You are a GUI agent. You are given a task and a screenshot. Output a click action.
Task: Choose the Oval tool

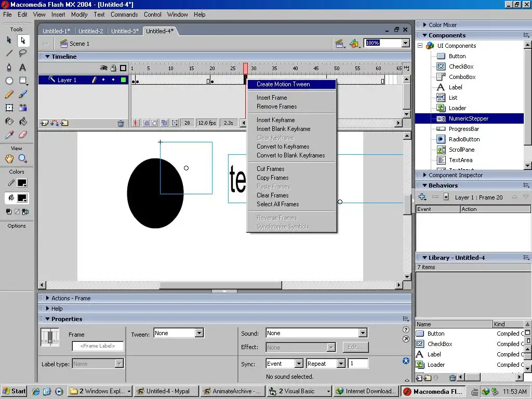click(x=9, y=81)
